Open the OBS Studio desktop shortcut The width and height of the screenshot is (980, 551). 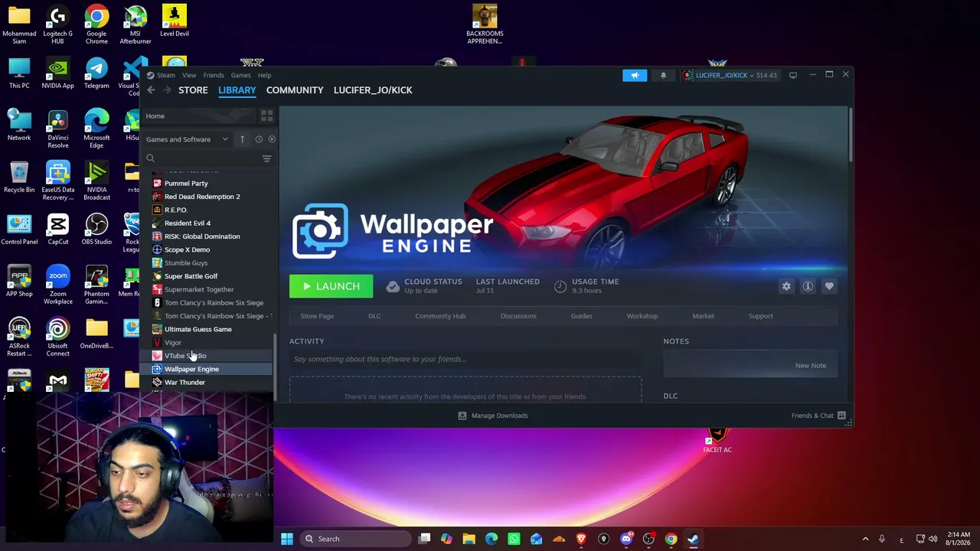click(x=96, y=230)
